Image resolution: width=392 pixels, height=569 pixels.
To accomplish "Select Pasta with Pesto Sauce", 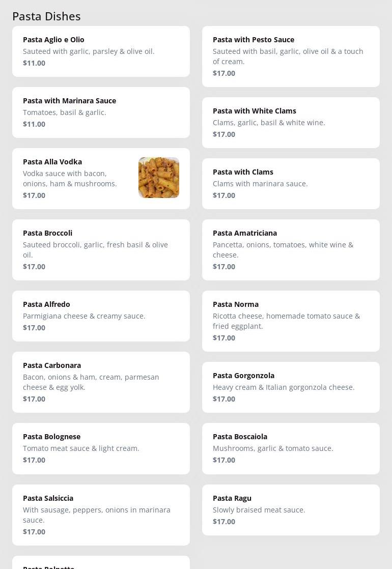I will pyautogui.click(x=291, y=56).
